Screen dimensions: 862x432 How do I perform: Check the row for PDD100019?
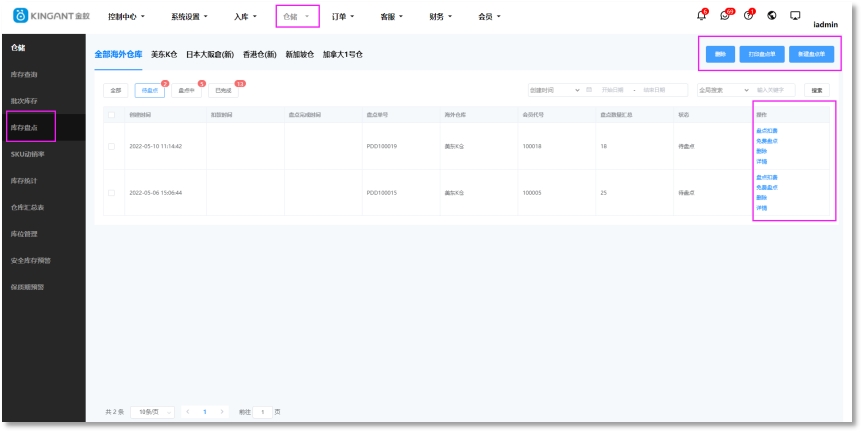pyautogui.click(x=111, y=146)
